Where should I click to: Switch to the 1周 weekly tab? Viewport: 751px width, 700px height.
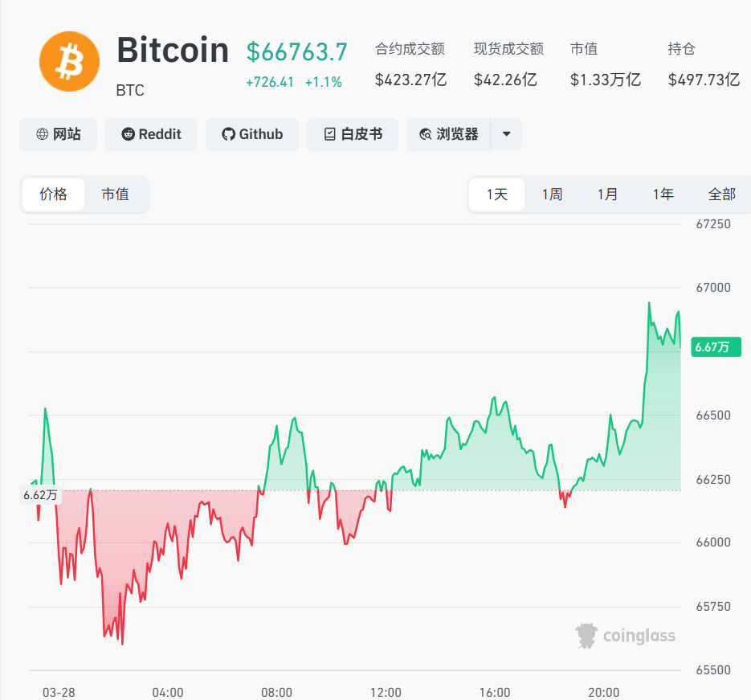pyautogui.click(x=552, y=194)
